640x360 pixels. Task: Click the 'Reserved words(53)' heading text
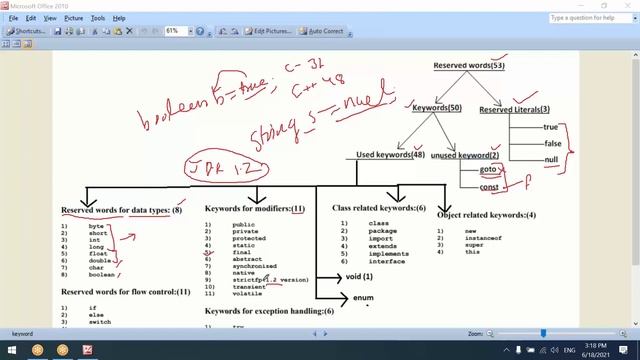469,65
